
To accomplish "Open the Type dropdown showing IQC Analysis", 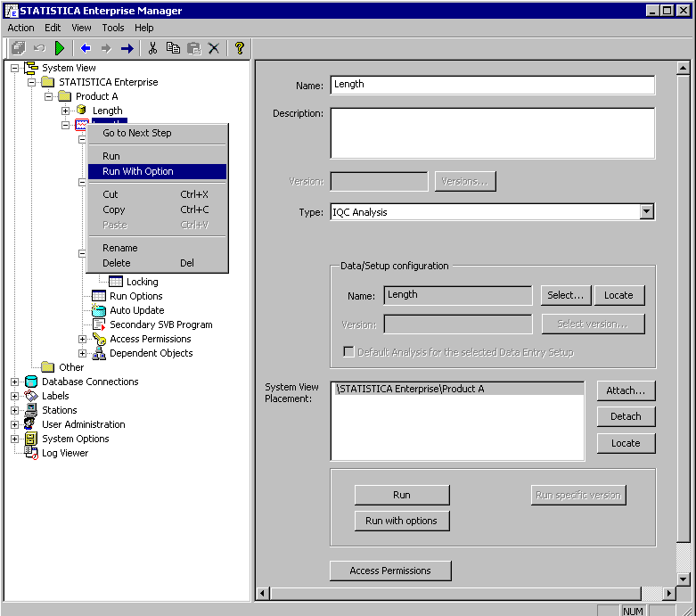I will pos(647,212).
